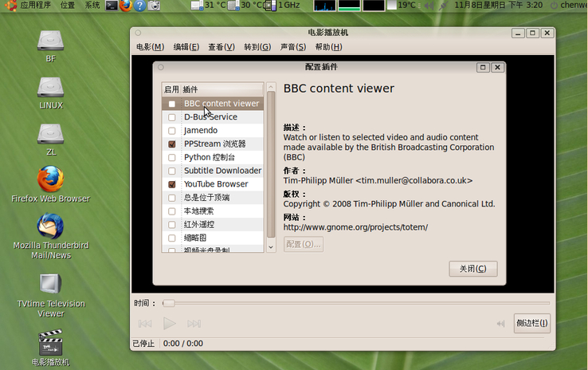Open the 位置 panel menu
Screen dimensions: 588x370
68,6
